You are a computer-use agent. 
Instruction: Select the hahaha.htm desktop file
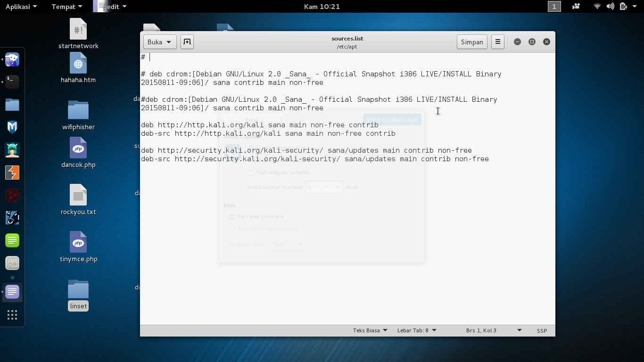(78, 67)
